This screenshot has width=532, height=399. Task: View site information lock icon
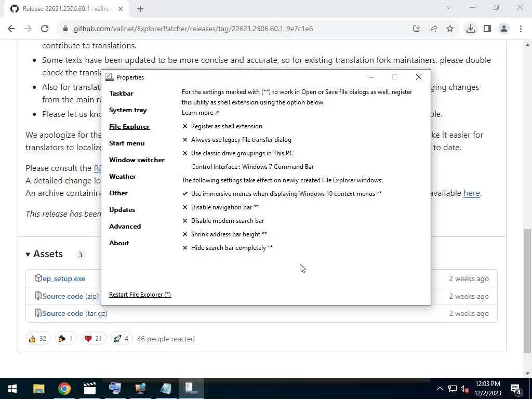coord(65,29)
